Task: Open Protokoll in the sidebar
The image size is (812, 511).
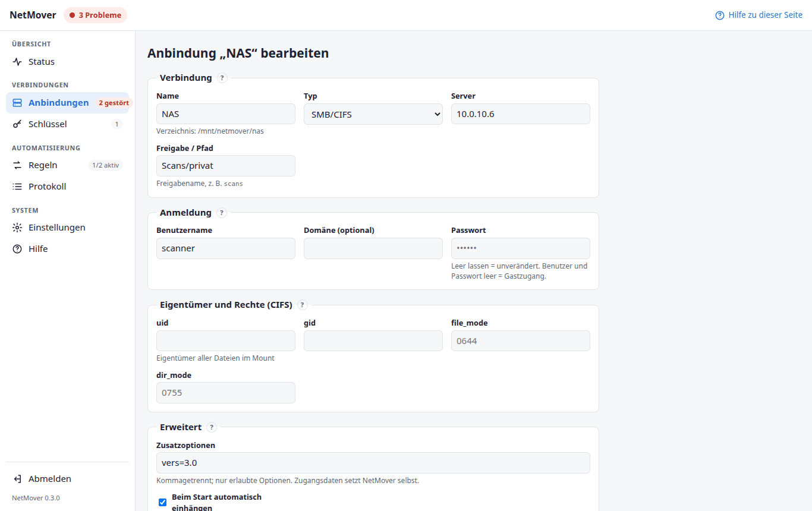Action: pos(67,187)
